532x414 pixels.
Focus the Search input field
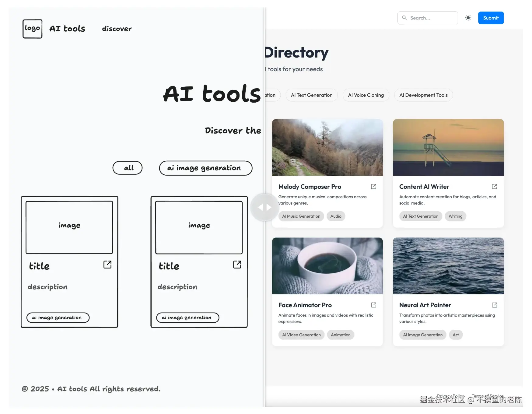pyautogui.click(x=428, y=18)
